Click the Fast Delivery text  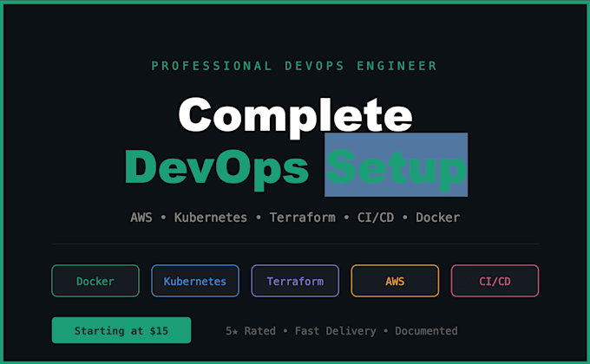335,331
